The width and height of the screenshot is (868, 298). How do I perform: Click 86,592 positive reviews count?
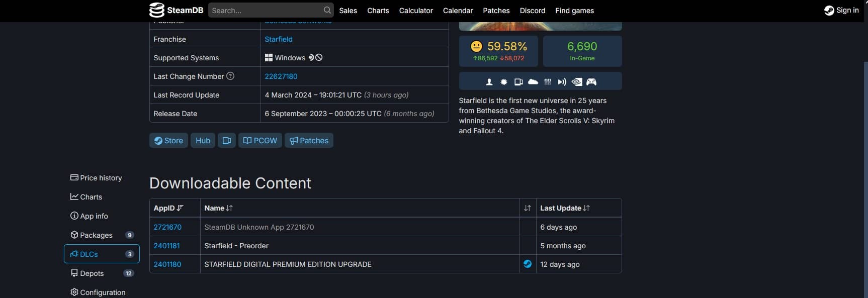(x=485, y=58)
